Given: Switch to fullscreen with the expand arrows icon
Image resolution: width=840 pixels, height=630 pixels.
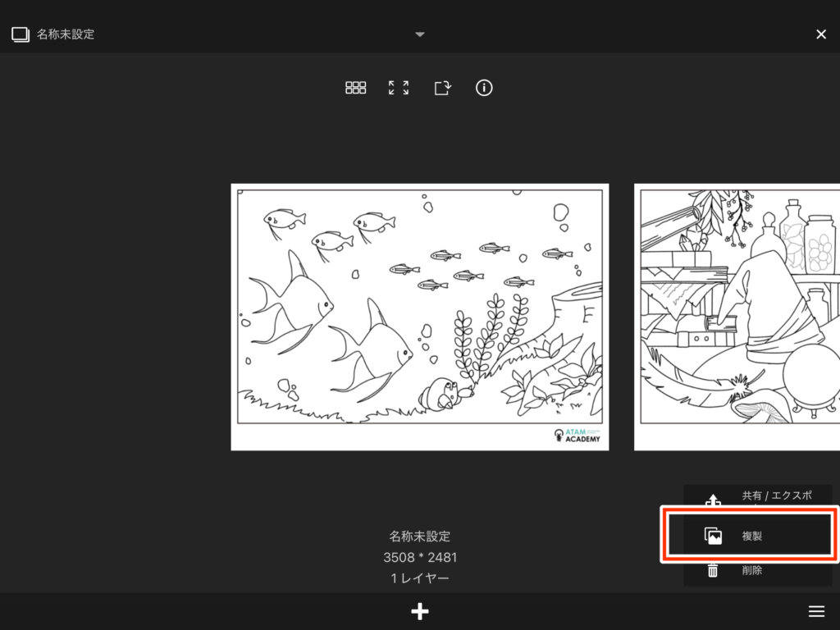Looking at the screenshot, I should pyautogui.click(x=399, y=88).
